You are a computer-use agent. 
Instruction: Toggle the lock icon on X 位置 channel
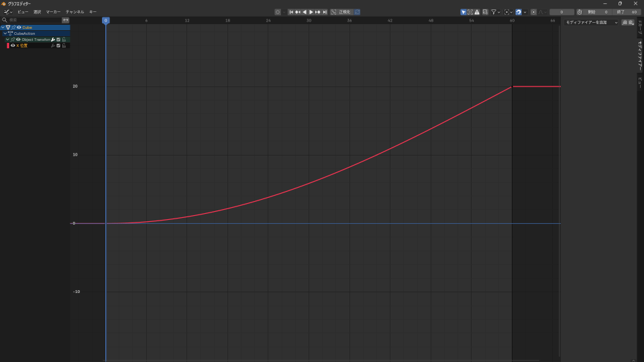pos(64,46)
